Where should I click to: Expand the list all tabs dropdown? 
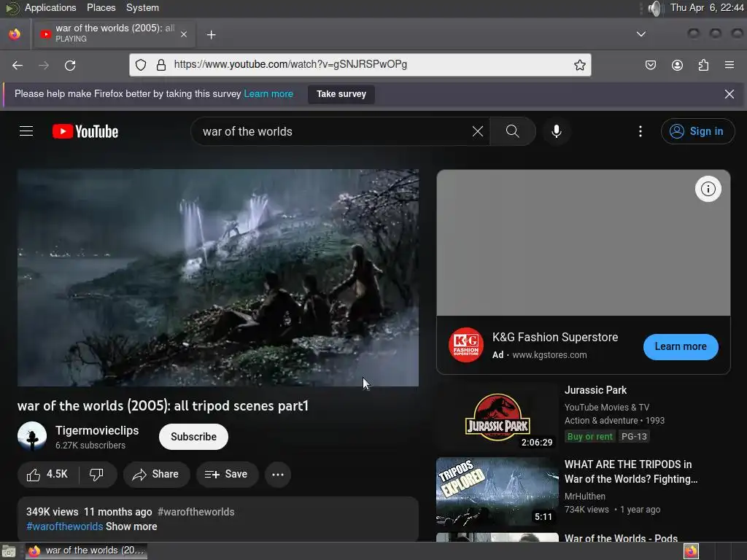click(x=640, y=34)
